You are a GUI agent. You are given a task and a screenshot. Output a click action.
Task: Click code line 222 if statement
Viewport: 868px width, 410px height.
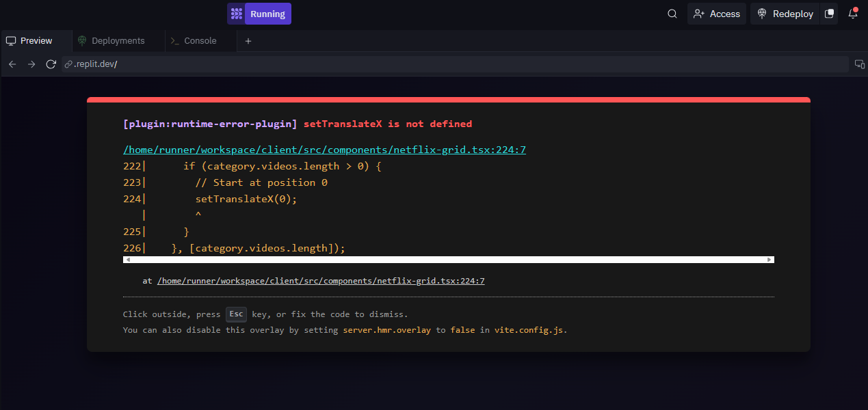[282, 166]
